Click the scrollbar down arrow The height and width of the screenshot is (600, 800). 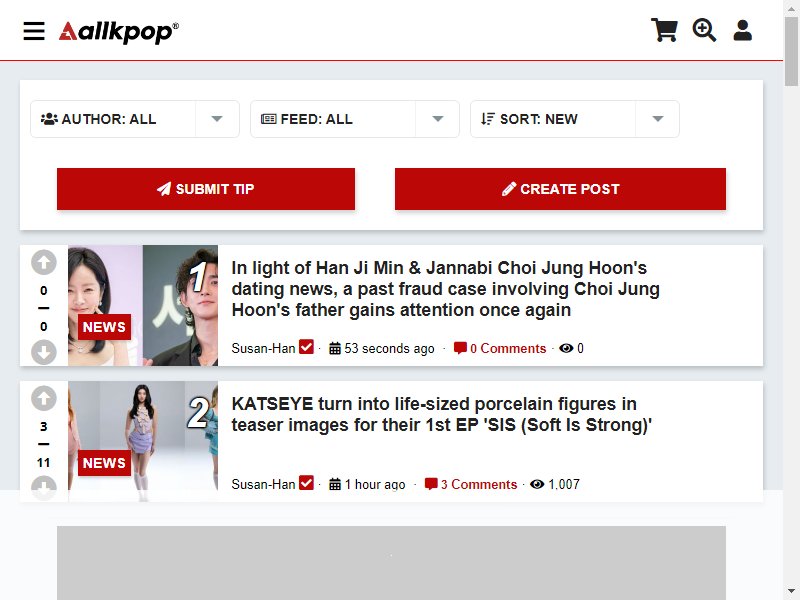click(791, 592)
